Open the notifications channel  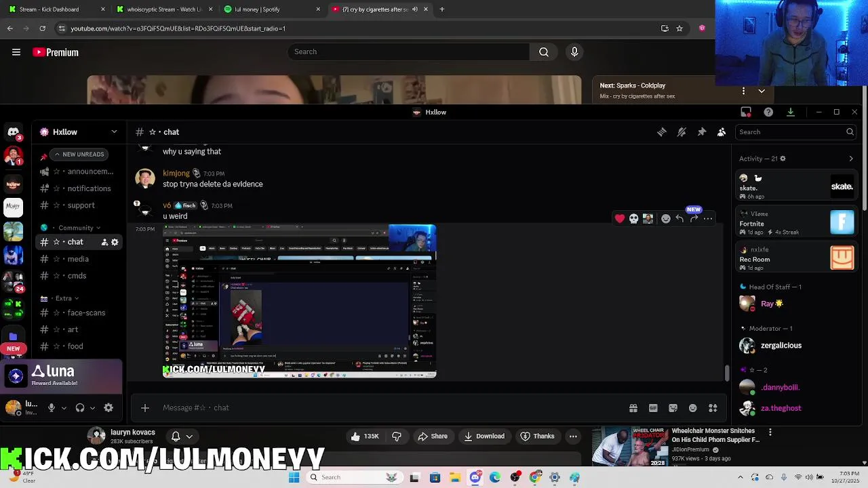(x=79, y=188)
